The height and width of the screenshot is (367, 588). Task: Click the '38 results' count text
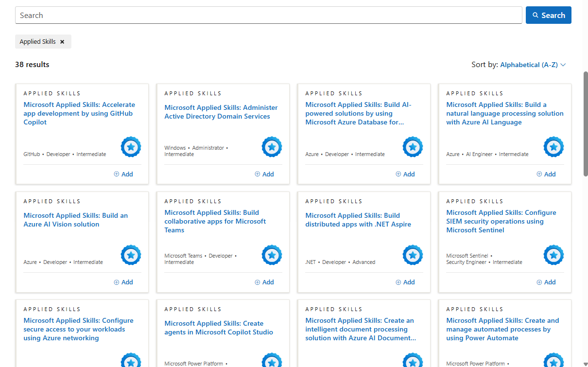[x=32, y=65]
